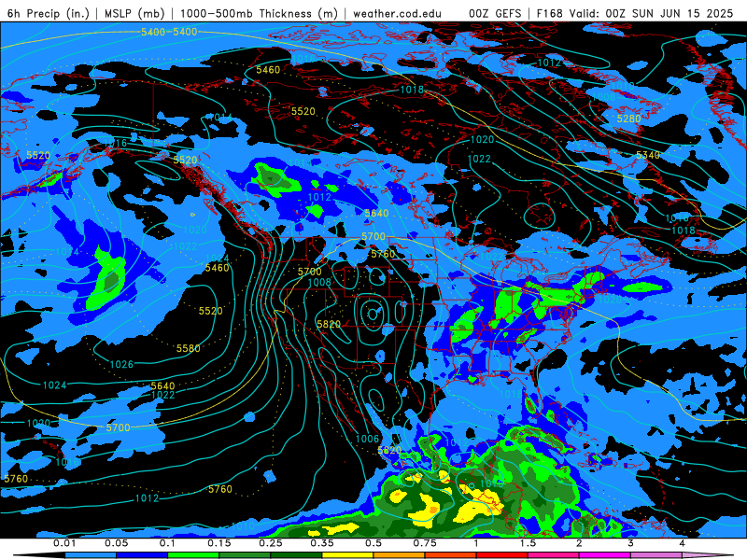Image resolution: width=747 pixels, height=560 pixels.
Task: Select the light purple 3–4 legend swatch
Action: 656,555
